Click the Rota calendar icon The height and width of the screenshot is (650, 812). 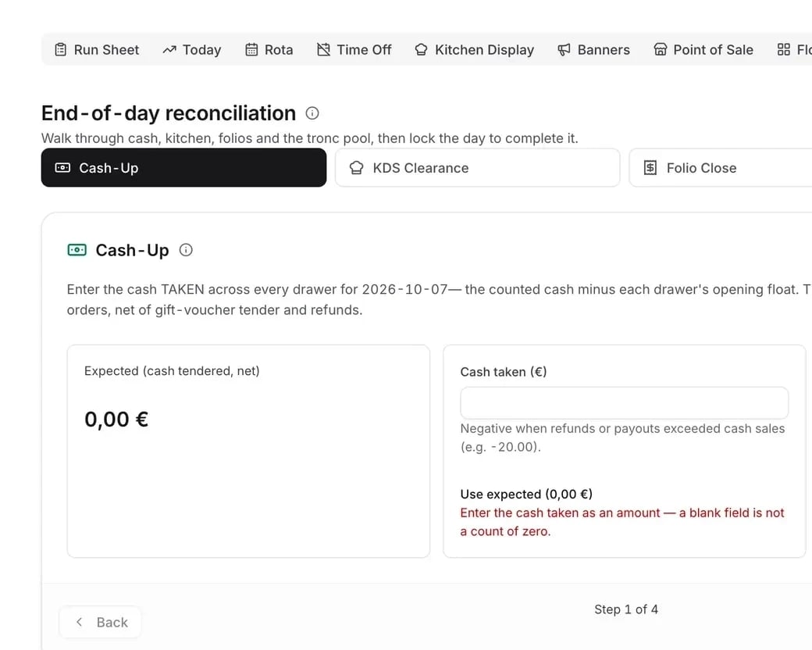pos(251,50)
